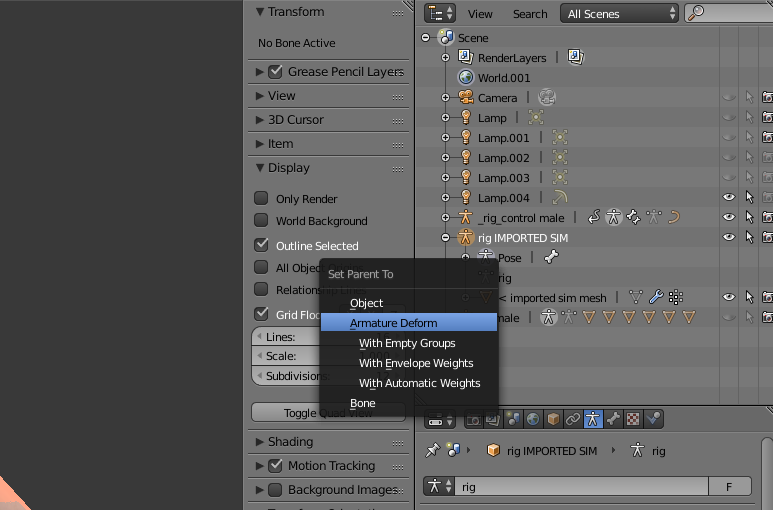Choose Armature Deform parent option
The width and height of the screenshot is (773, 510).
409,323
